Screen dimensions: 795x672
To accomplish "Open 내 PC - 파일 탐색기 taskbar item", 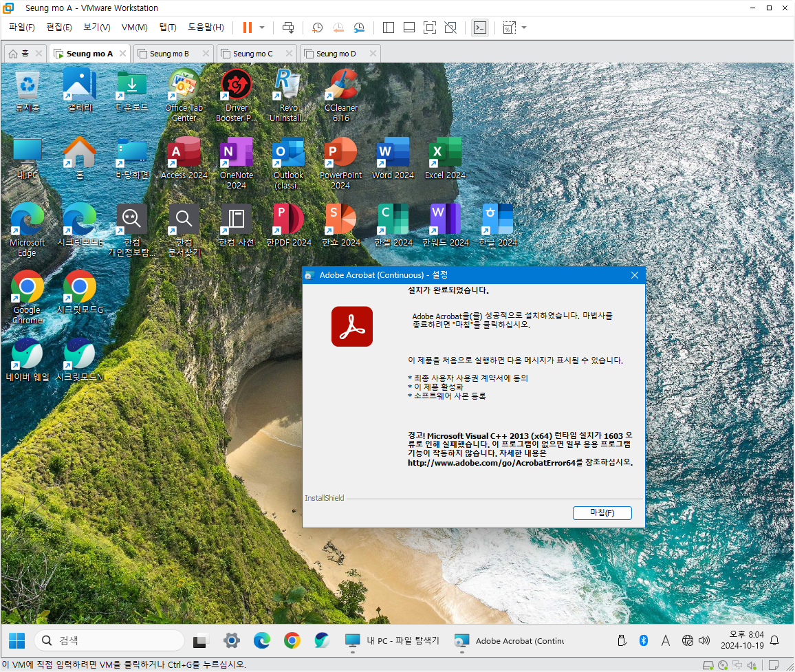I will [x=393, y=641].
